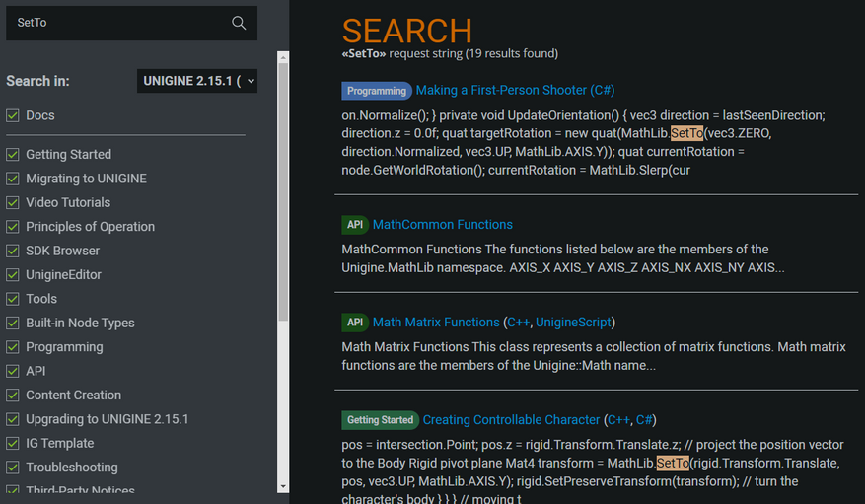Click the sidebar scrollbar up arrow
This screenshot has width=865, height=504.
[x=283, y=57]
